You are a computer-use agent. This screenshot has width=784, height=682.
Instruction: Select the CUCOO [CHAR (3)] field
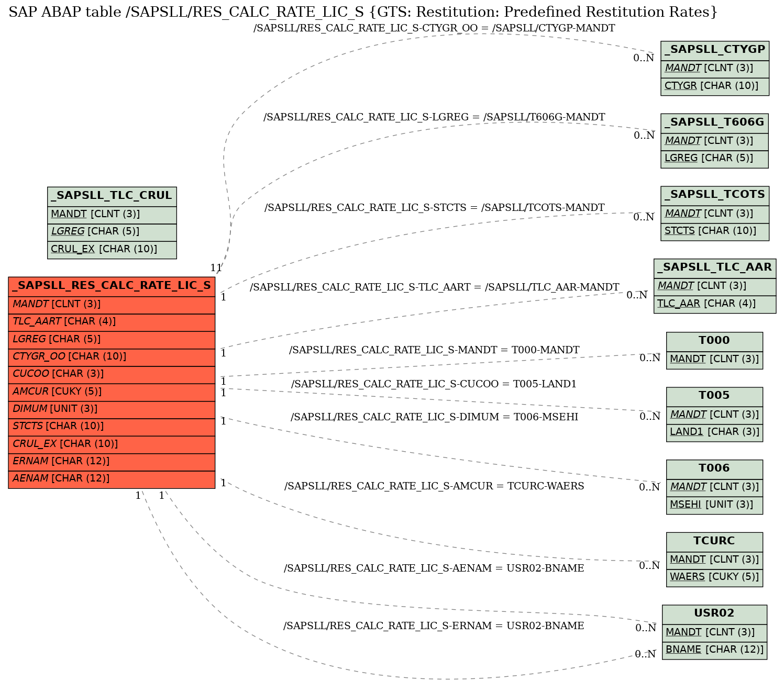112,375
